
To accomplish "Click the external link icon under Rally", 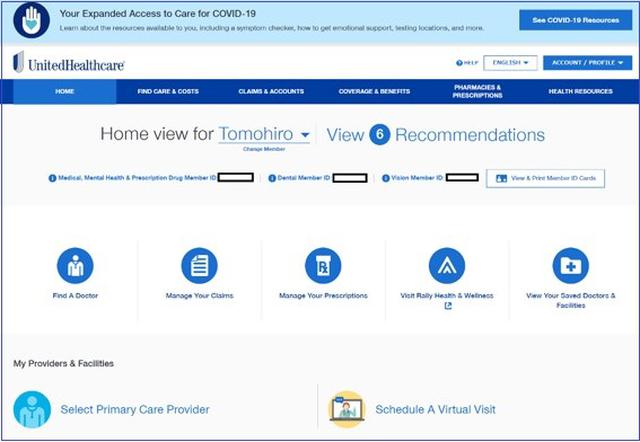I will [x=448, y=306].
